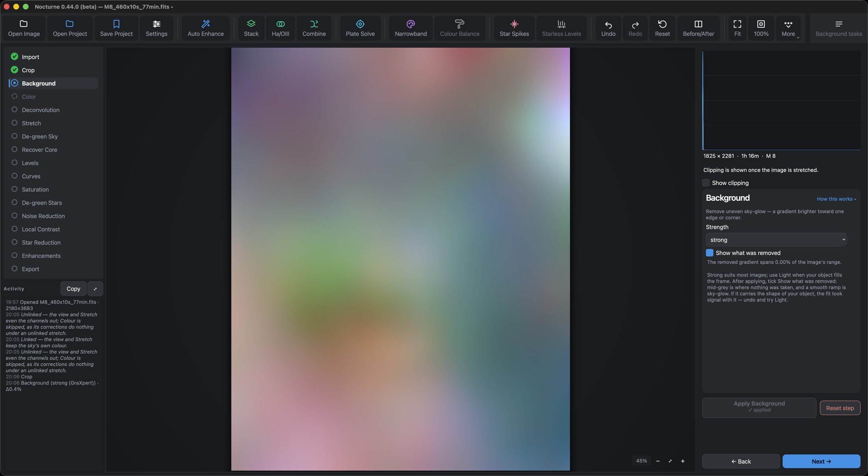This screenshot has width=868, height=476.
Task: Go Back to the previous step
Action: point(741,461)
